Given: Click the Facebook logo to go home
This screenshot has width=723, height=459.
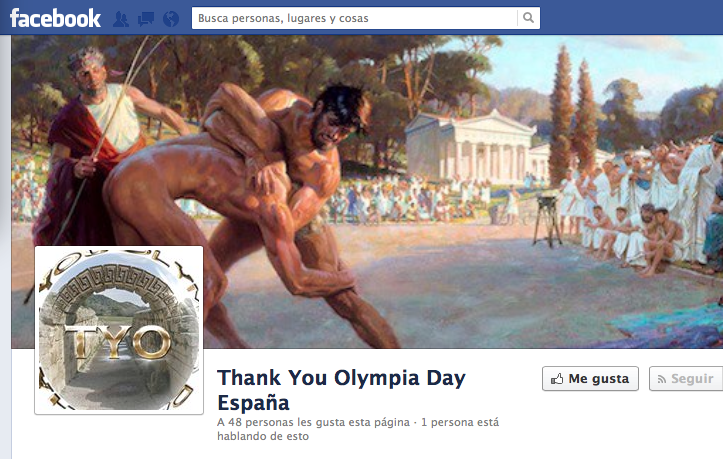Looking at the screenshot, I should click(55, 18).
